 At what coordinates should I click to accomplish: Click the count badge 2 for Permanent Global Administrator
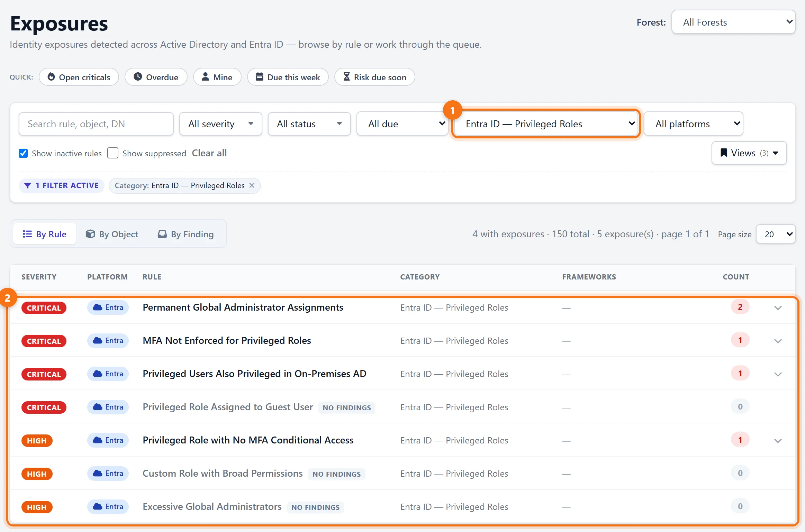pyautogui.click(x=740, y=307)
